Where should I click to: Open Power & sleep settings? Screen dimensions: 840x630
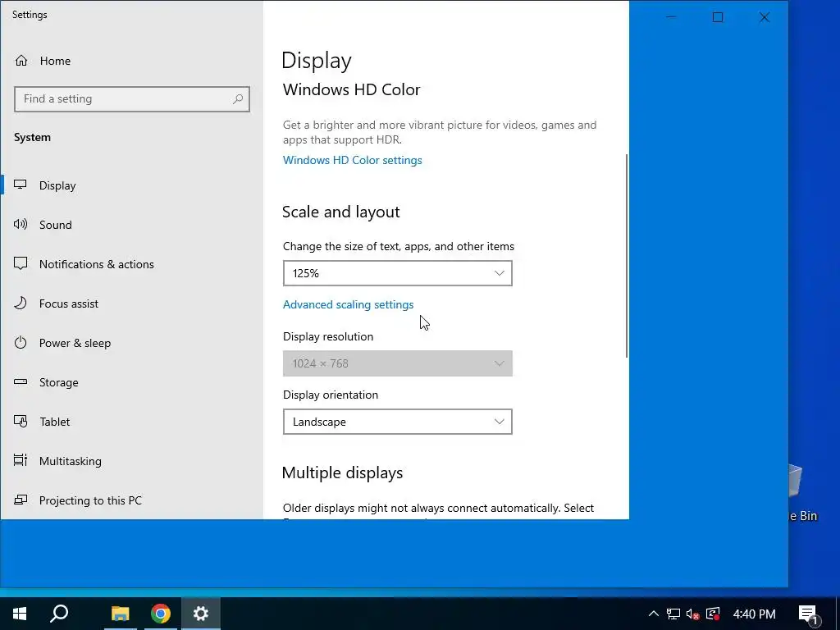click(132, 343)
